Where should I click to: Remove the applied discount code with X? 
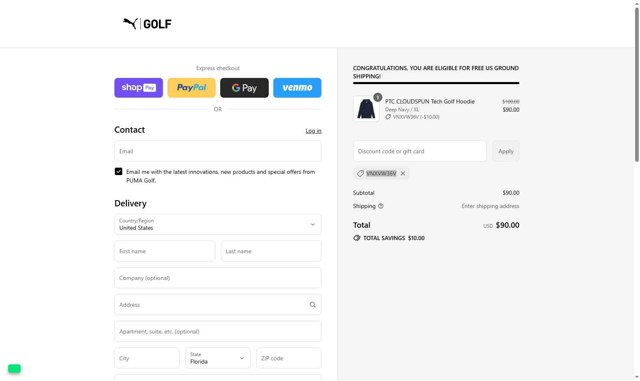[403, 174]
